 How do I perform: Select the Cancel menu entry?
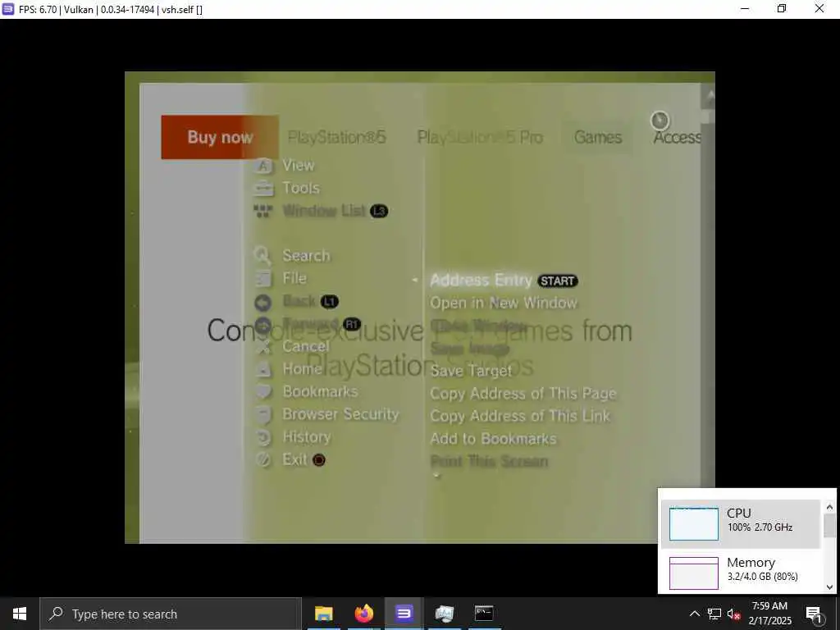[x=306, y=346]
